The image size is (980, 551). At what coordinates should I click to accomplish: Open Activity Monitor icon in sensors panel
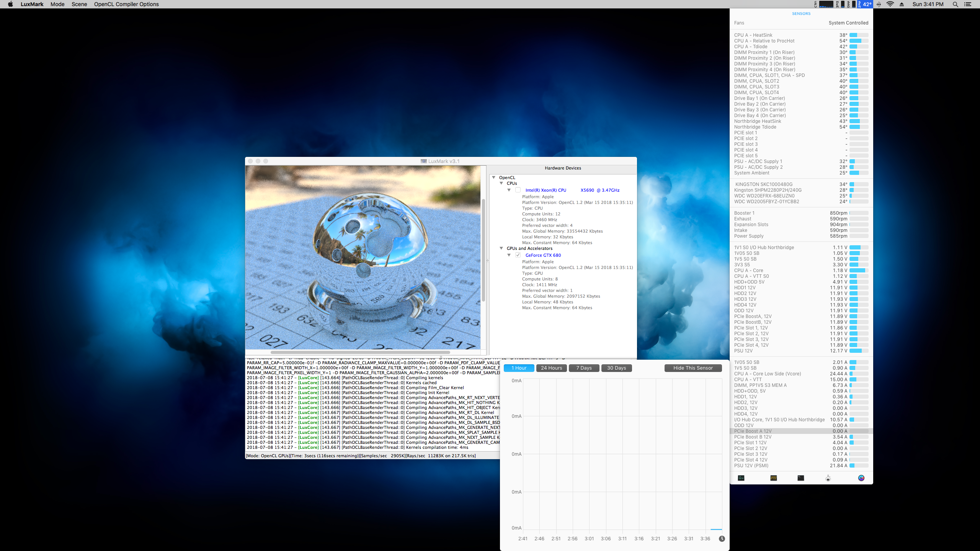click(741, 478)
